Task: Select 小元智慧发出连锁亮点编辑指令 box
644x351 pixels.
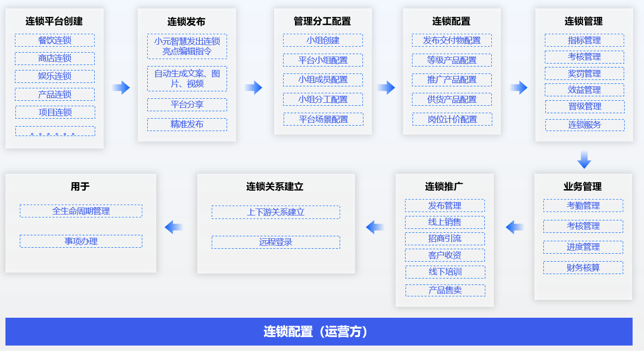Action: click(x=187, y=46)
